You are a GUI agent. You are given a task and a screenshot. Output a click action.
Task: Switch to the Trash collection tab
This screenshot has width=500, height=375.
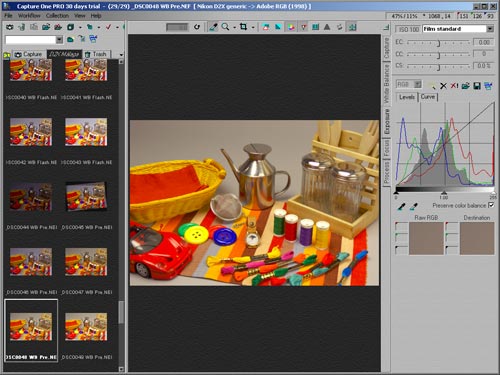96,54
